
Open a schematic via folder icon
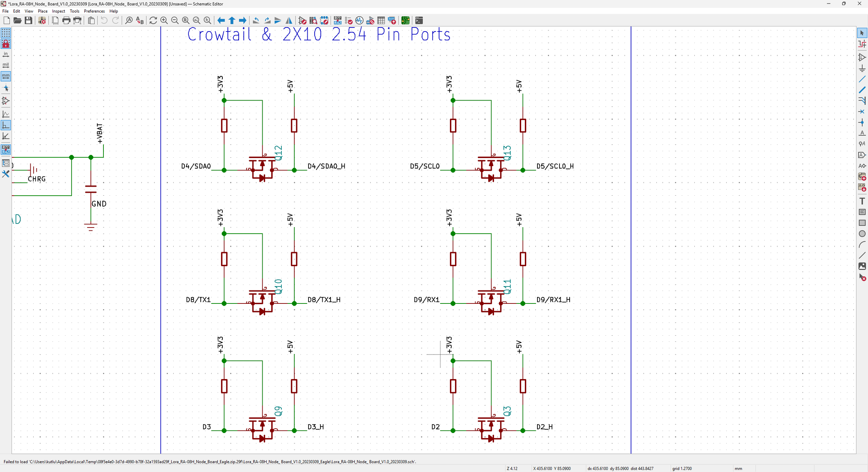pos(17,21)
